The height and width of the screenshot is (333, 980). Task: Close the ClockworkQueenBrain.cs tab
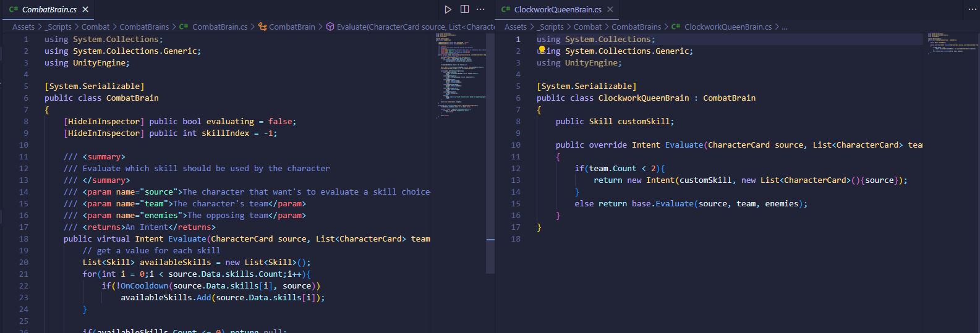coord(610,9)
